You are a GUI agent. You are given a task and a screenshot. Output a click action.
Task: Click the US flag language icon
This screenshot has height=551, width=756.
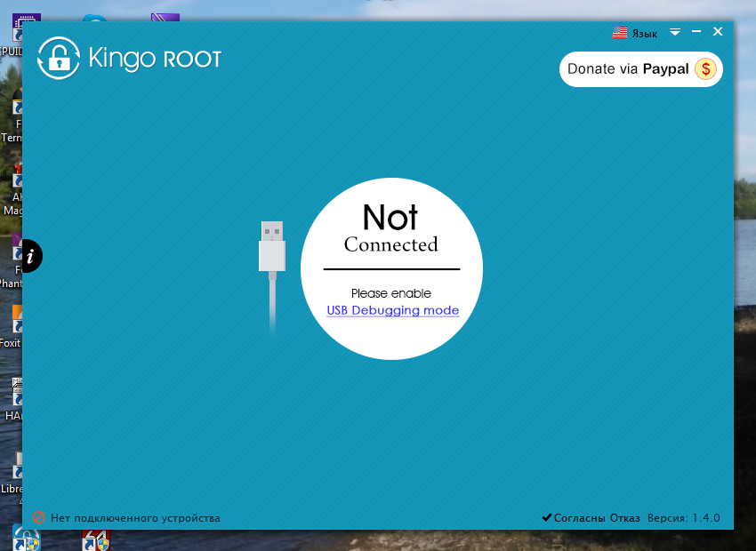620,33
